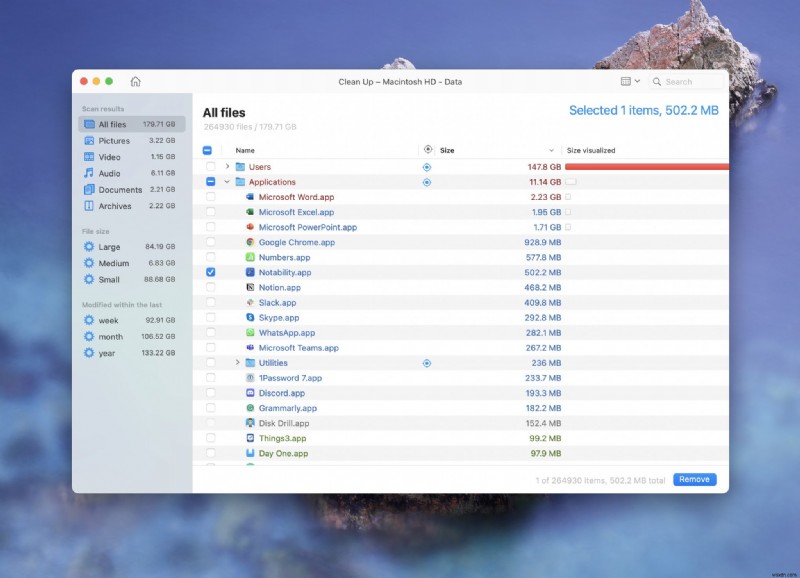The height and width of the screenshot is (578, 800).
Task: Click the Remove button
Action: coord(695,480)
